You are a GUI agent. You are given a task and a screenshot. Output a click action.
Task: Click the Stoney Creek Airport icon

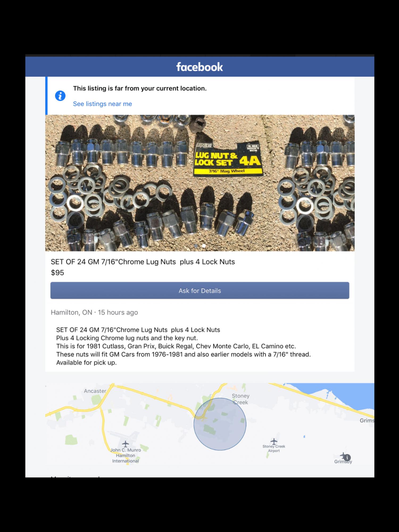[274, 441]
